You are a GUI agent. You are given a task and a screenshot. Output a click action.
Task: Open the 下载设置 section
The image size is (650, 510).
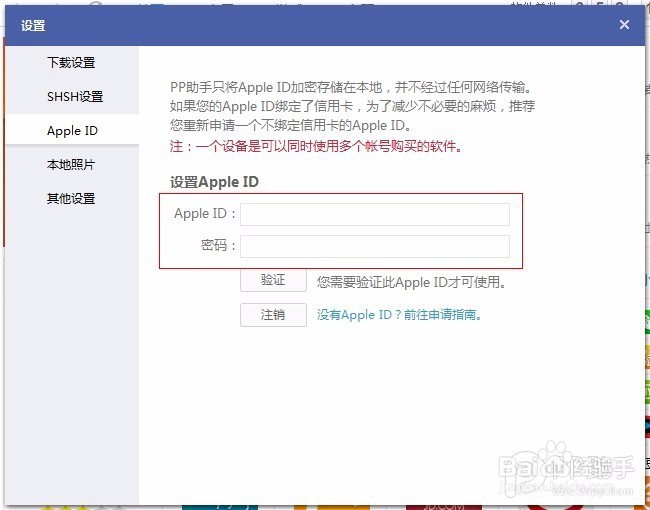click(x=71, y=63)
